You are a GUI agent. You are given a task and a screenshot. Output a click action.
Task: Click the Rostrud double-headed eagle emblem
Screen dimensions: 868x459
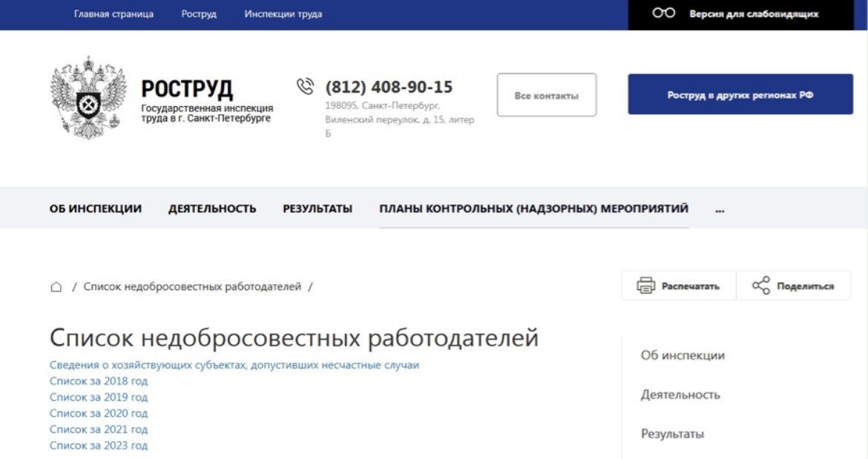pyautogui.click(x=88, y=98)
